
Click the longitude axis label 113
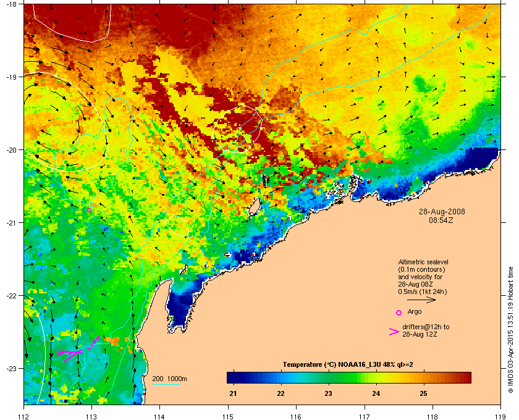(91, 416)
